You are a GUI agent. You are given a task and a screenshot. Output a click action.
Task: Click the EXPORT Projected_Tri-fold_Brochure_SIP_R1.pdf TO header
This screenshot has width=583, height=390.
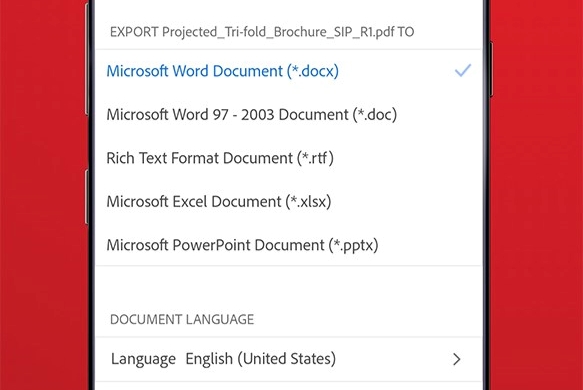262,32
